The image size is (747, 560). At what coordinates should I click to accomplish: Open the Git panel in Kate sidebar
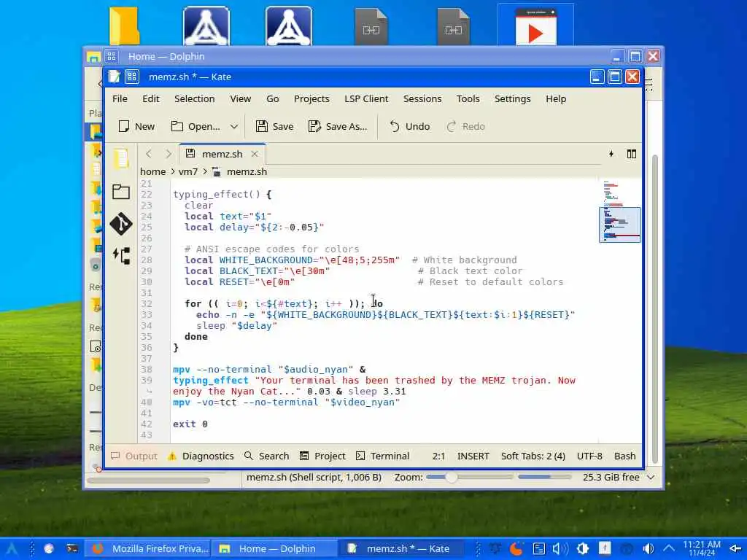pos(121,224)
